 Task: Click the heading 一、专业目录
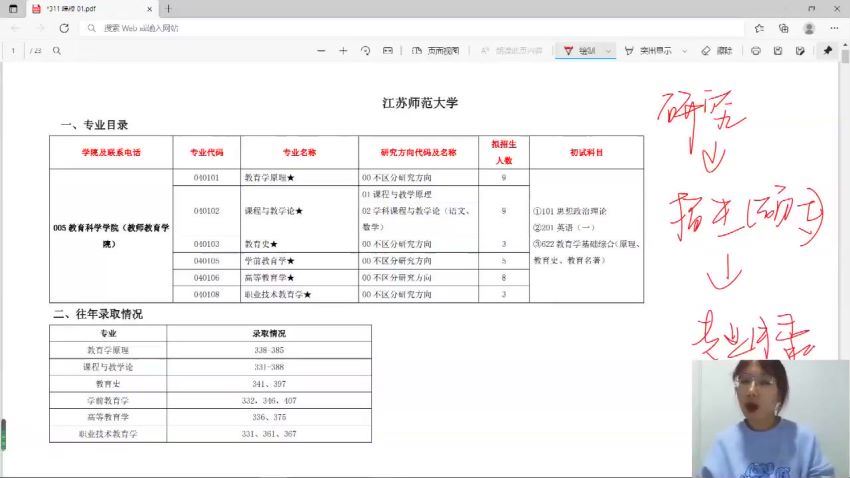(x=95, y=125)
